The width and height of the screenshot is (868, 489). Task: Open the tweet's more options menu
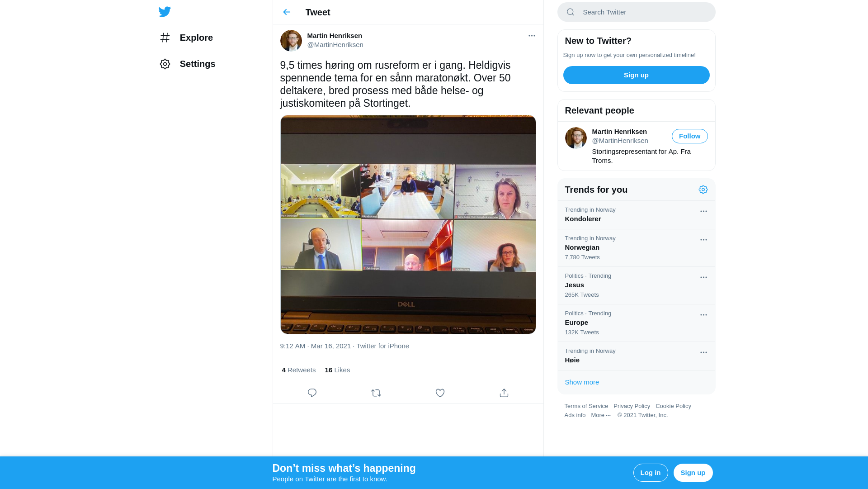point(532,36)
